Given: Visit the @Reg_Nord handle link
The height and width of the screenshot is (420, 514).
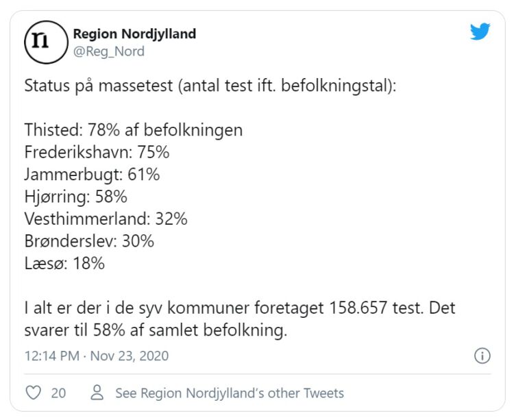Looking at the screenshot, I should (x=108, y=51).
